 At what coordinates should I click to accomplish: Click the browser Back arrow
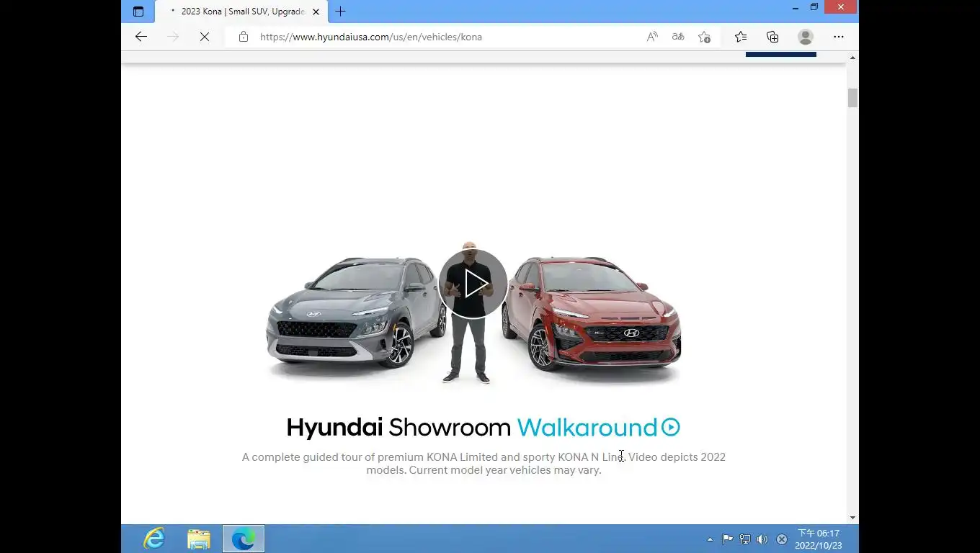(x=141, y=37)
